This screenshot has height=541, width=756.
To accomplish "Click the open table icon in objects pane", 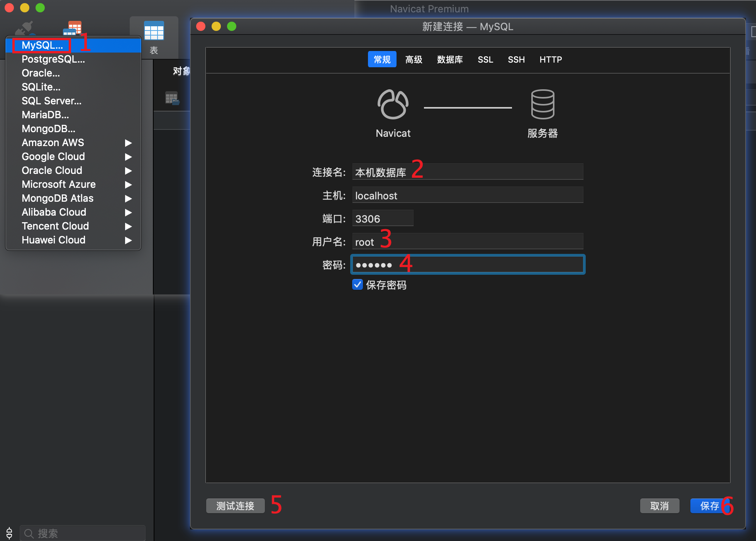I will 172,98.
